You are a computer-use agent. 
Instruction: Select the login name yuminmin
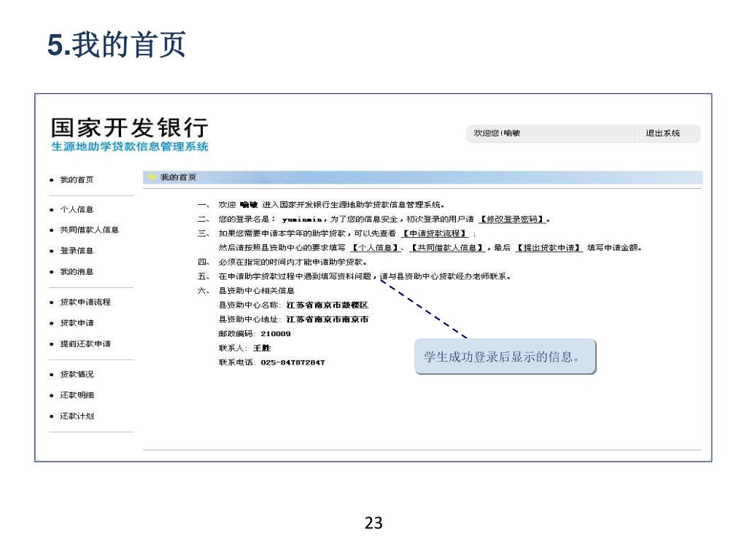click(x=302, y=219)
